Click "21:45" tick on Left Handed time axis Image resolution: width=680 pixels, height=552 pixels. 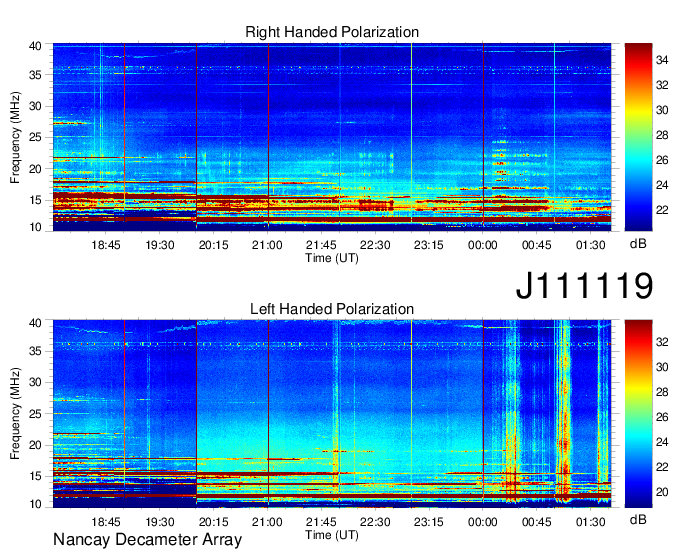[321, 522]
